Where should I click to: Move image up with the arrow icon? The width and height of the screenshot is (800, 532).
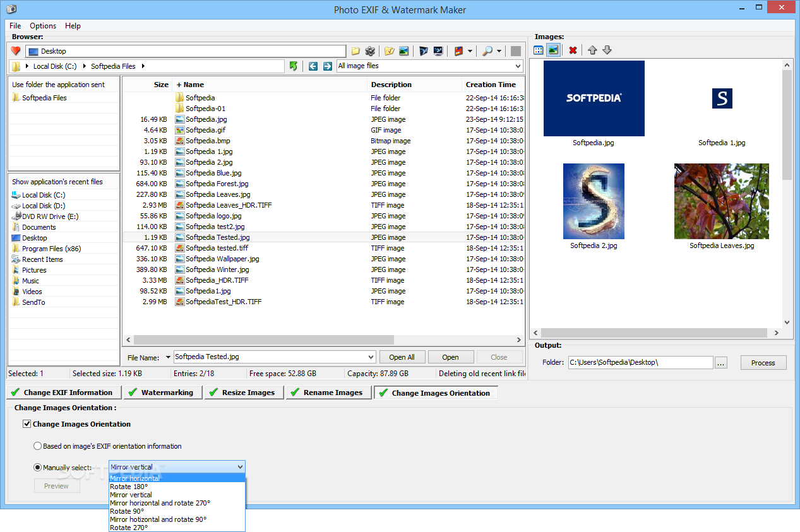coord(592,50)
